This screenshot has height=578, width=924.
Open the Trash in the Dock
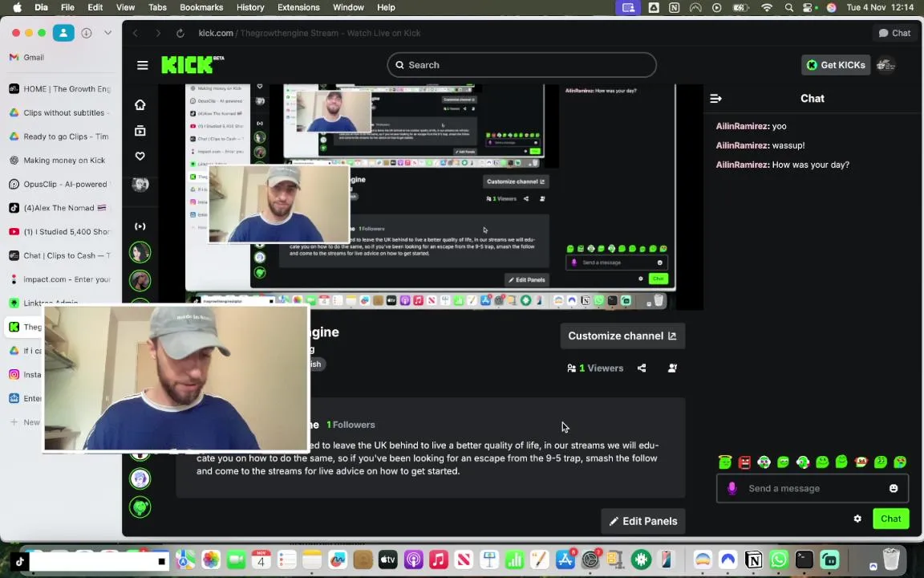(891, 559)
